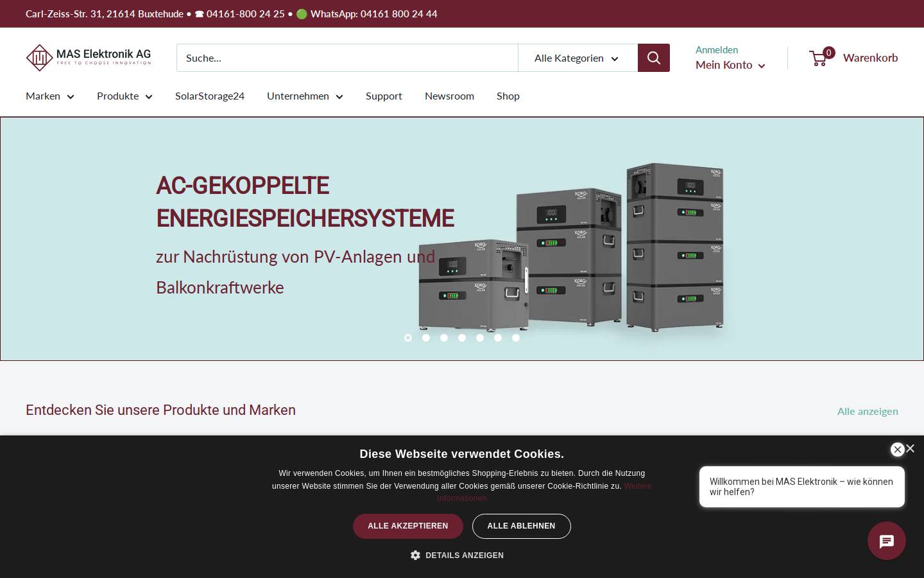The image size is (924, 578).
Task: Go to second carousel slide dot
Action: click(426, 338)
